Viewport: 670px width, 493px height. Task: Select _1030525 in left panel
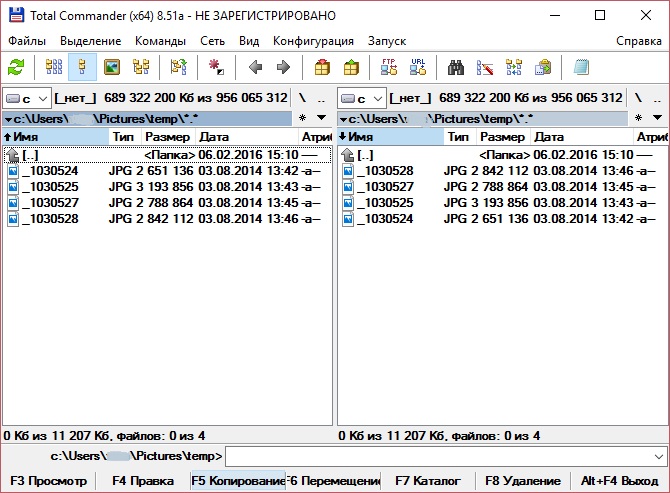[x=168, y=187]
